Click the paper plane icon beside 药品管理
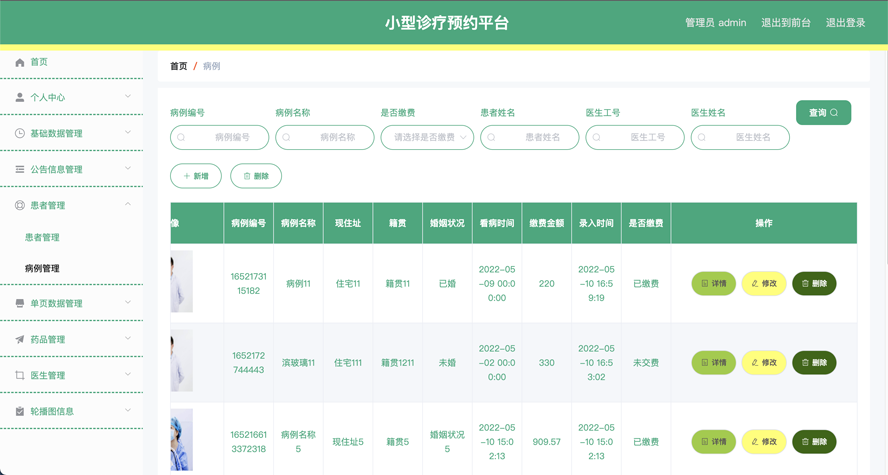Screen dimensions: 888x475 click(20, 339)
